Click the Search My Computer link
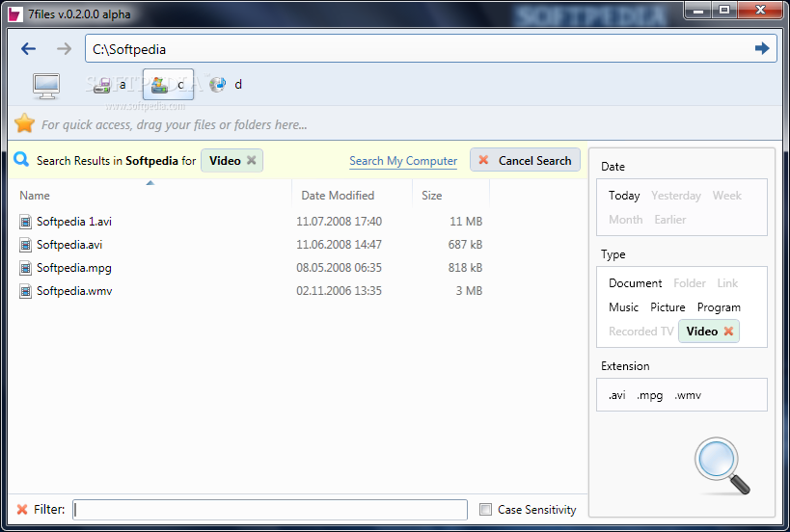 [403, 161]
